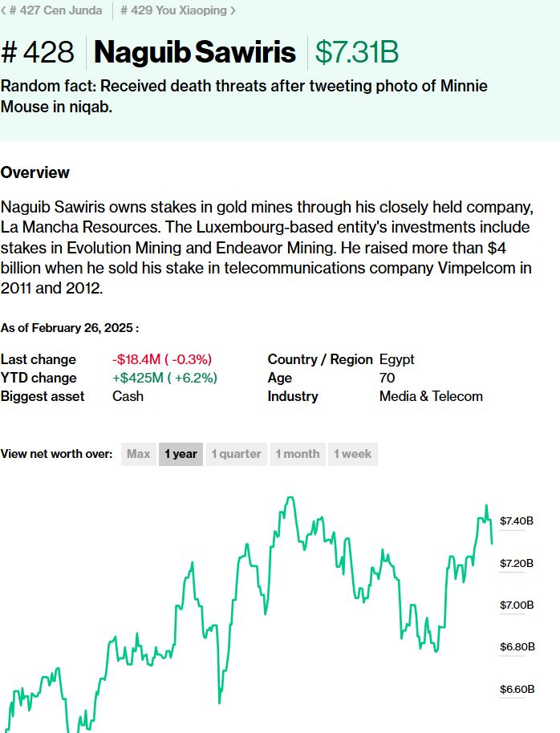The height and width of the screenshot is (733, 560).
Task: Click the $7.00B chart axis label
Action: [516, 605]
